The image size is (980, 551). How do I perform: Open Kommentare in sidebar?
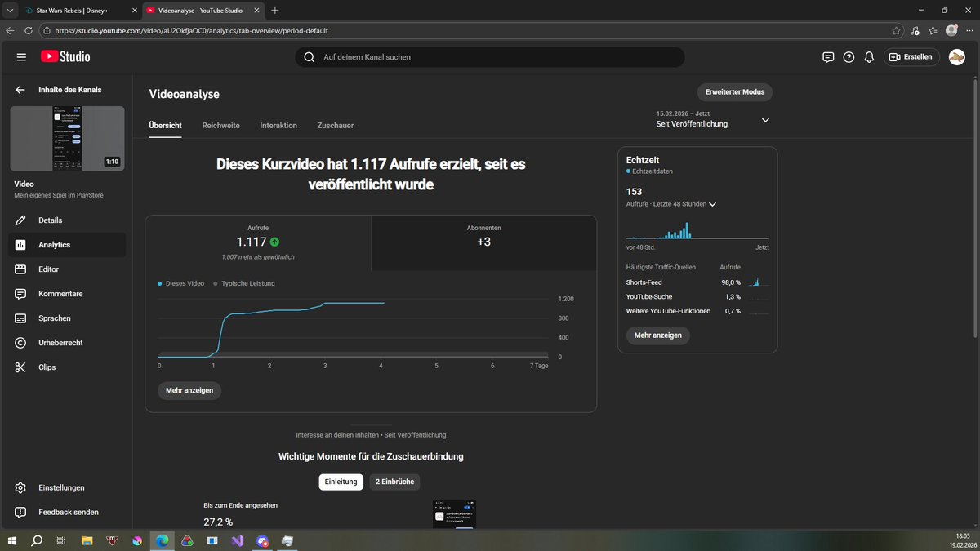coord(67,294)
